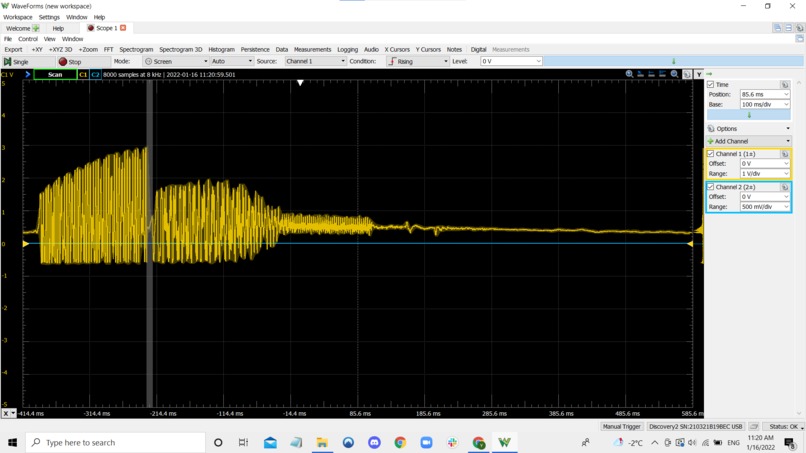This screenshot has width=806, height=453.
Task: Click the third layout icon in the WaveForms tab bar
Action: point(799,28)
